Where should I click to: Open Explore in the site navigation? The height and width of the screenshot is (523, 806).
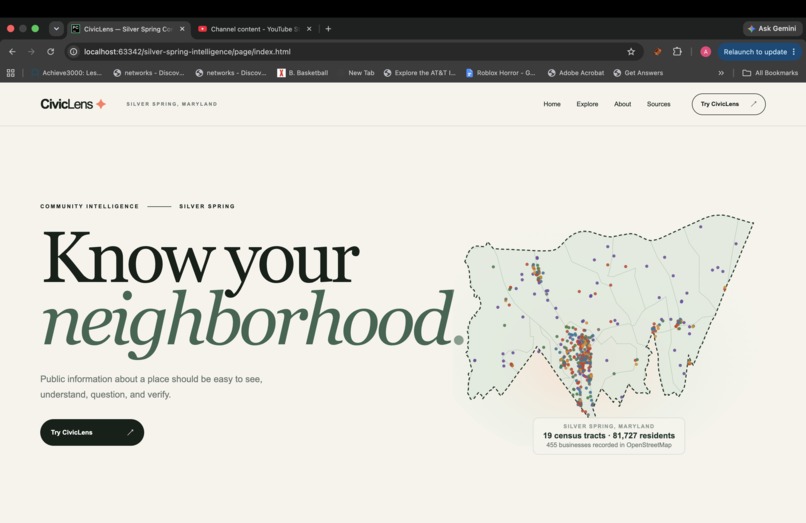pos(587,104)
